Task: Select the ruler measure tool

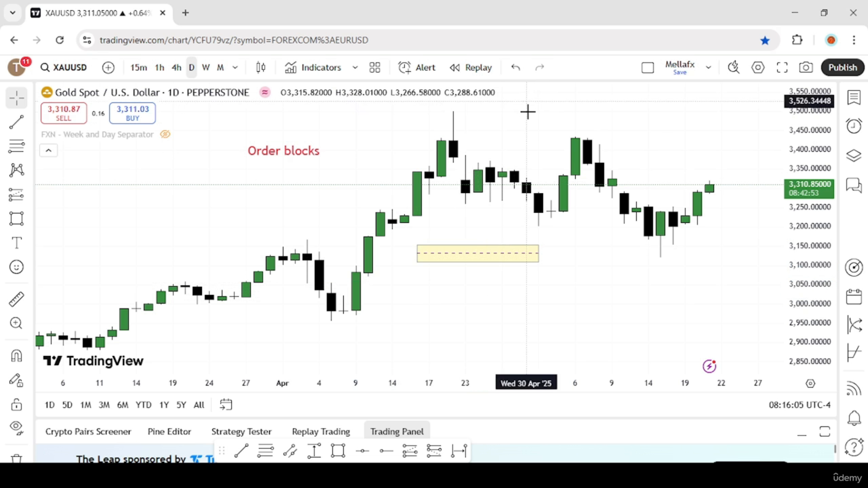Action: (16, 299)
